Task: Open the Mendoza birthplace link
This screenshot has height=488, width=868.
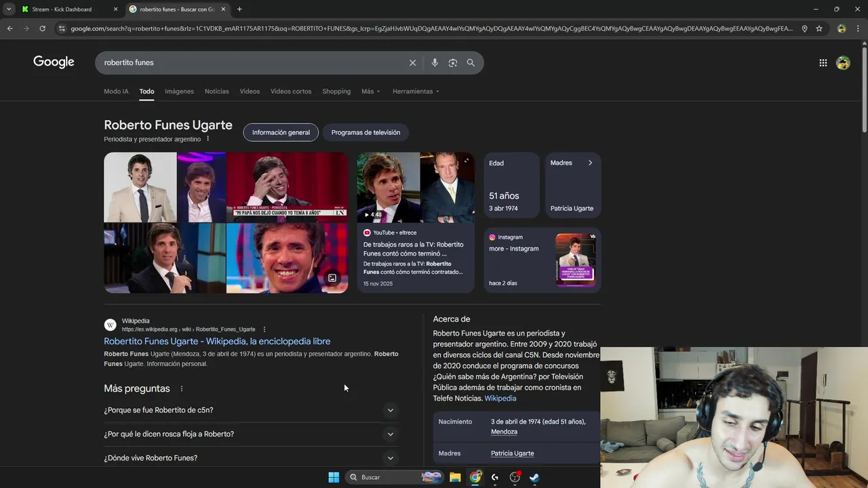Action: coord(504,432)
